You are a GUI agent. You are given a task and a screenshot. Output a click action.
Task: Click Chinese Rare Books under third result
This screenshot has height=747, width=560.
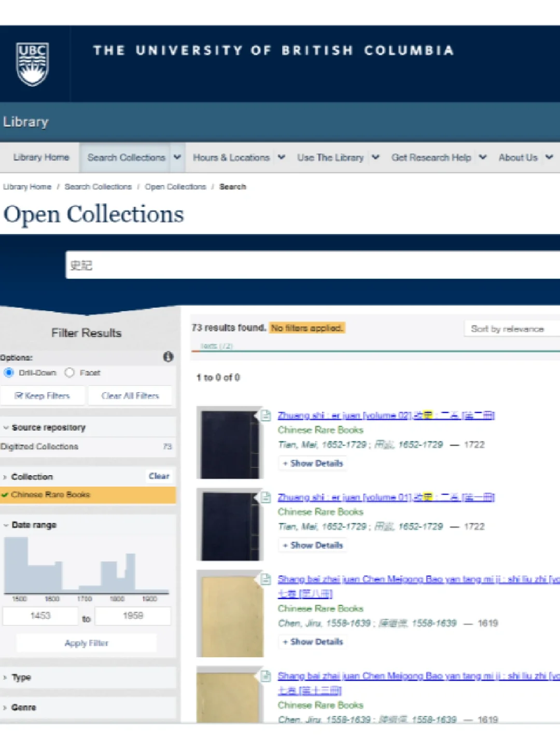click(x=320, y=608)
